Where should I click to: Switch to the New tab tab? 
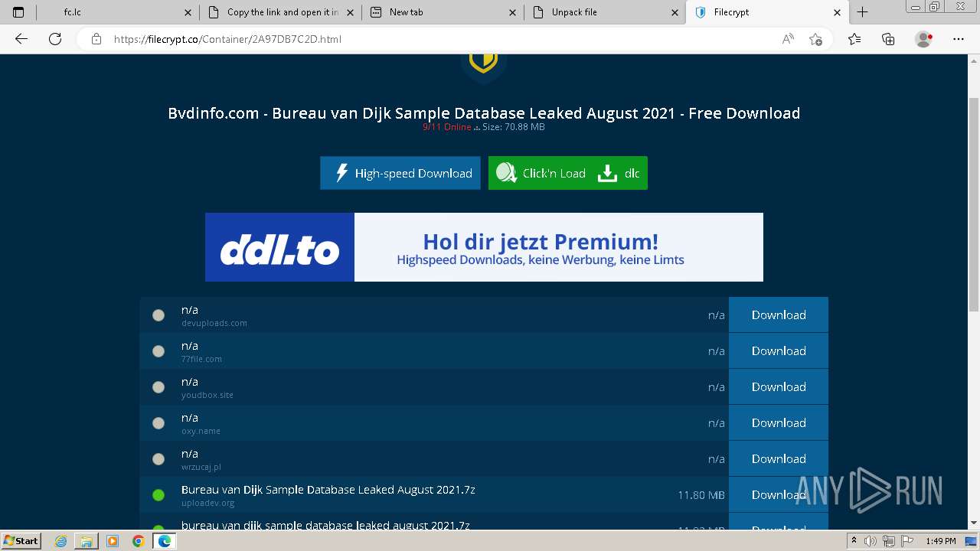coord(443,12)
